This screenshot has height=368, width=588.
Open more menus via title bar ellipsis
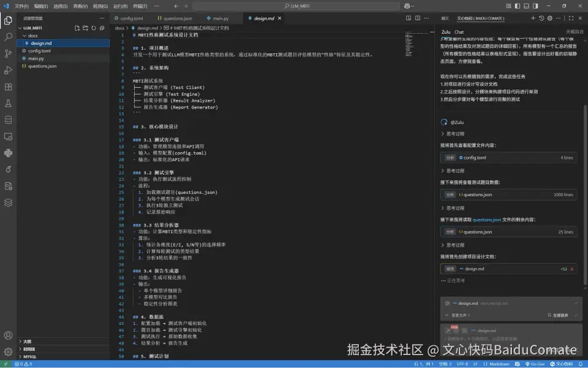pos(156,6)
